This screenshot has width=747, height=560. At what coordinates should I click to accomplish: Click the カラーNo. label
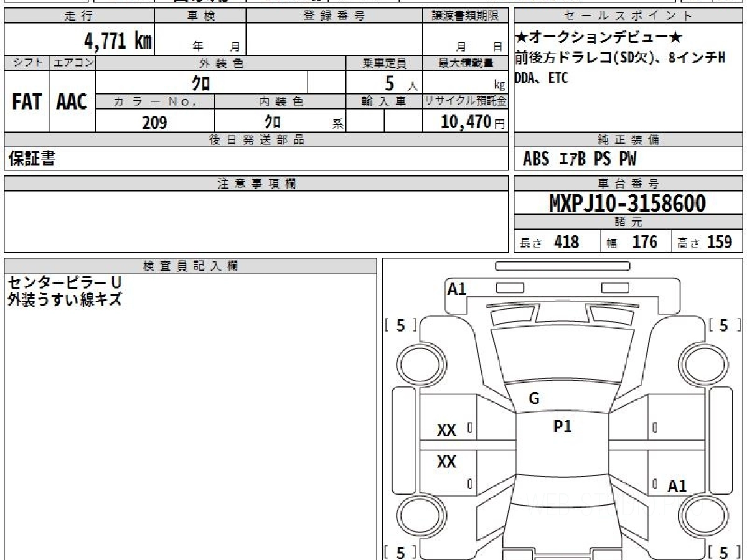155,102
